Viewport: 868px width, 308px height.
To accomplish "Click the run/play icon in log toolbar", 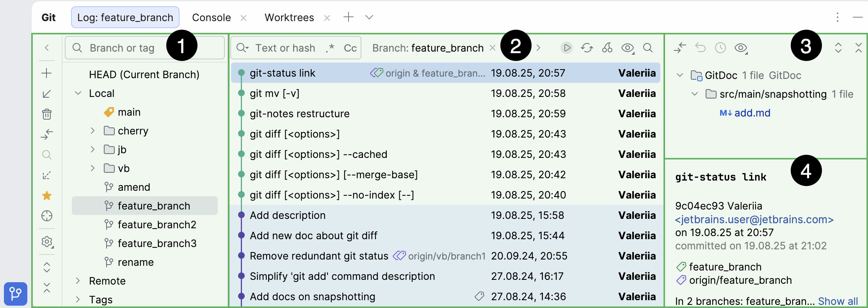I will [567, 48].
